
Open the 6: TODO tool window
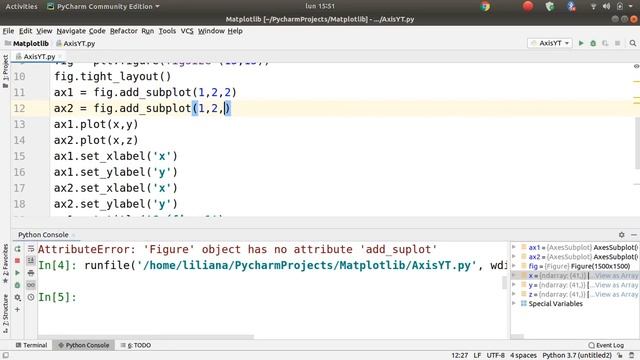click(x=136, y=345)
